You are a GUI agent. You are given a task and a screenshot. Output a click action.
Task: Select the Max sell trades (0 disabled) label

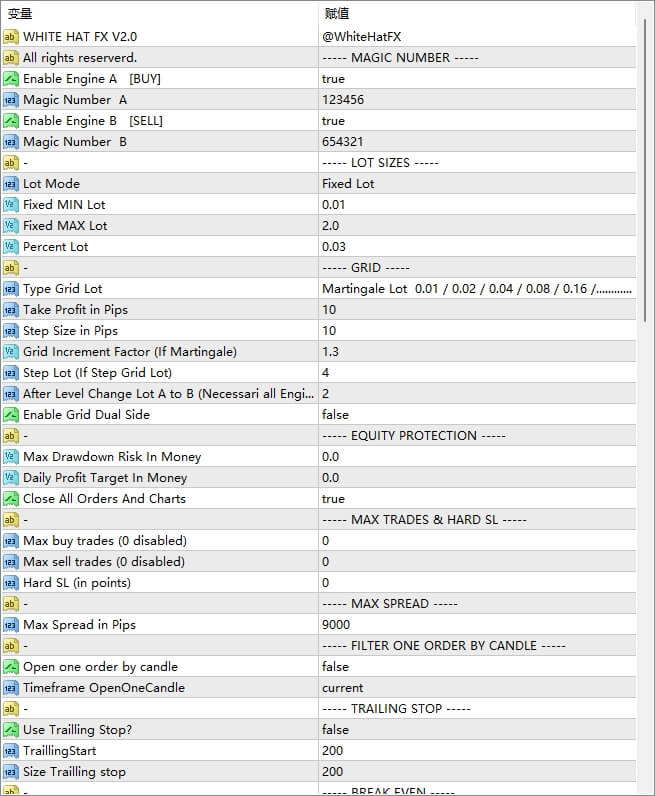click(x=104, y=562)
